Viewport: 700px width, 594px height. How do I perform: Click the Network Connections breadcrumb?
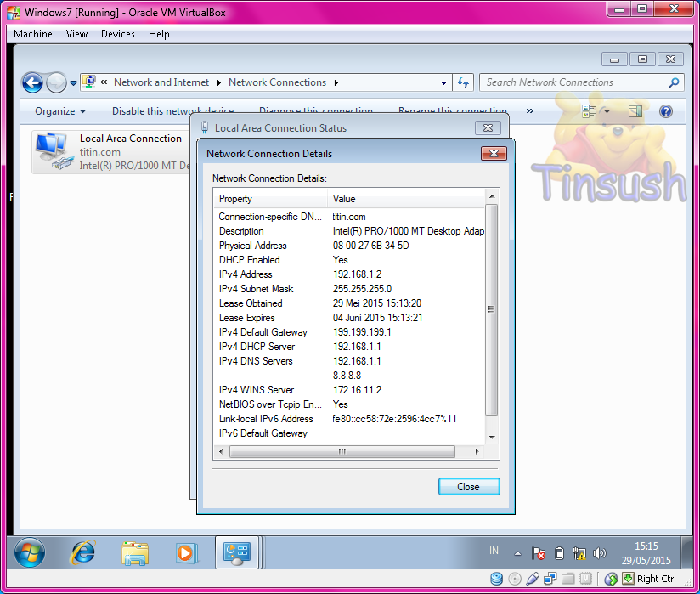click(277, 82)
